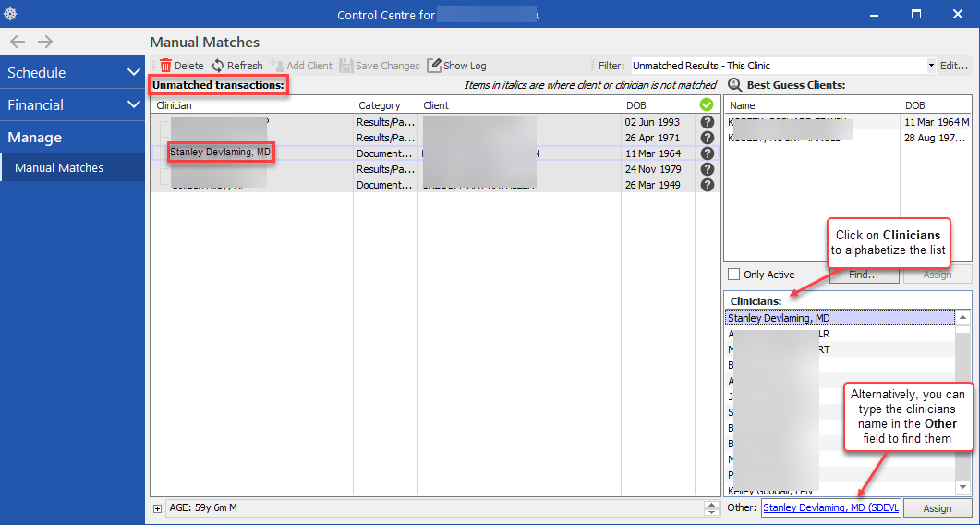Click question mark icon for 26 Mar 1949 row
980x525 pixels.
coord(708,185)
